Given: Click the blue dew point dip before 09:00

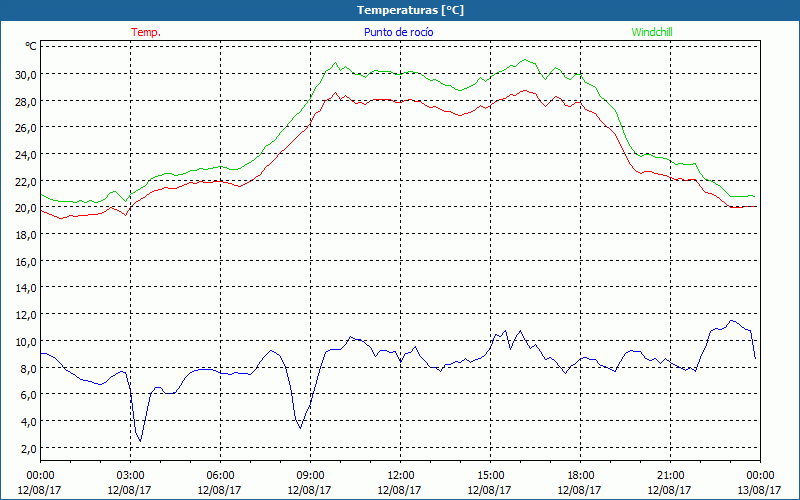Looking at the screenshot, I should [x=301, y=428].
